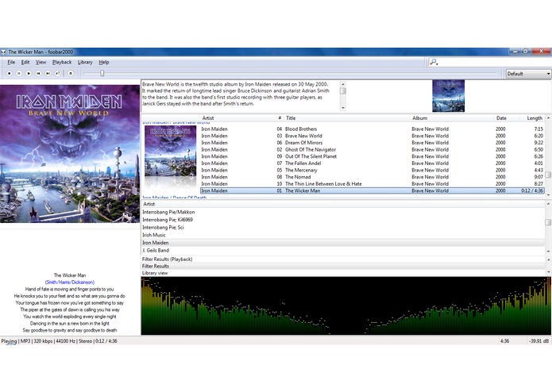552x392 pixels.
Task: Open the View menu
Action: (x=41, y=62)
